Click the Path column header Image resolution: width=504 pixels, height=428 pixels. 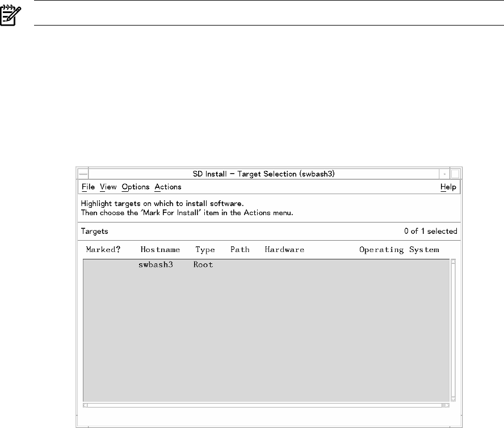tap(240, 250)
